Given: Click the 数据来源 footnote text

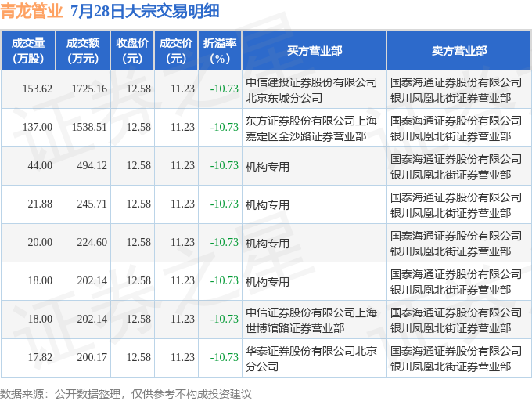Looking at the screenshot, I should coord(126,394).
